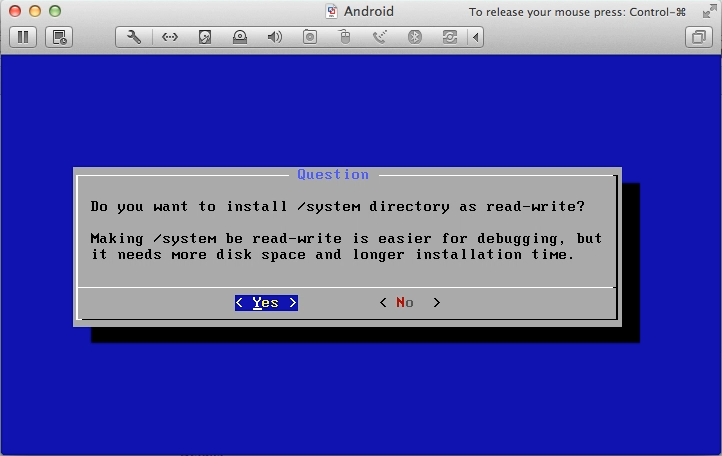The width and height of the screenshot is (722, 456).
Task: Click the Bluetooth icon
Action: point(415,37)
